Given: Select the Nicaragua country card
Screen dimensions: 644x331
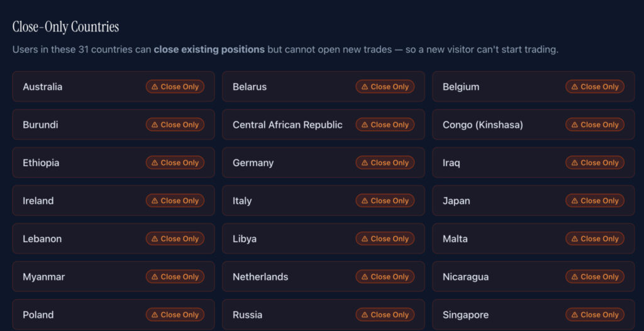Looking at the screenshot, I should (533, 277).
